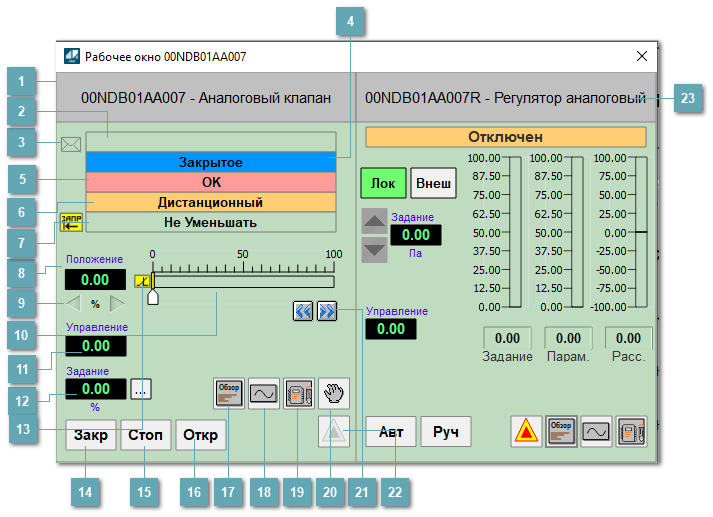Switch regulator to manual 'Руч'
The height and width of the screenshot is (517, 713).
pyautogui.click(x=445, y=432)
